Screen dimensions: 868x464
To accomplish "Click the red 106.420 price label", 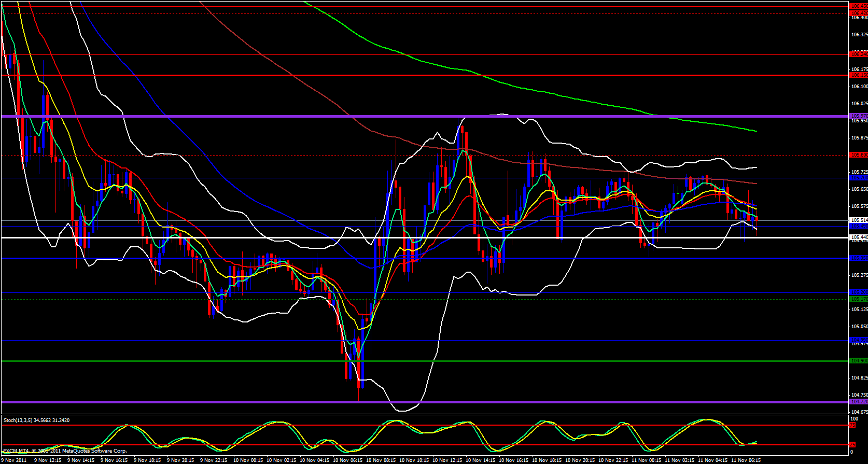I will pyautogui.click(x=859, y=13).
